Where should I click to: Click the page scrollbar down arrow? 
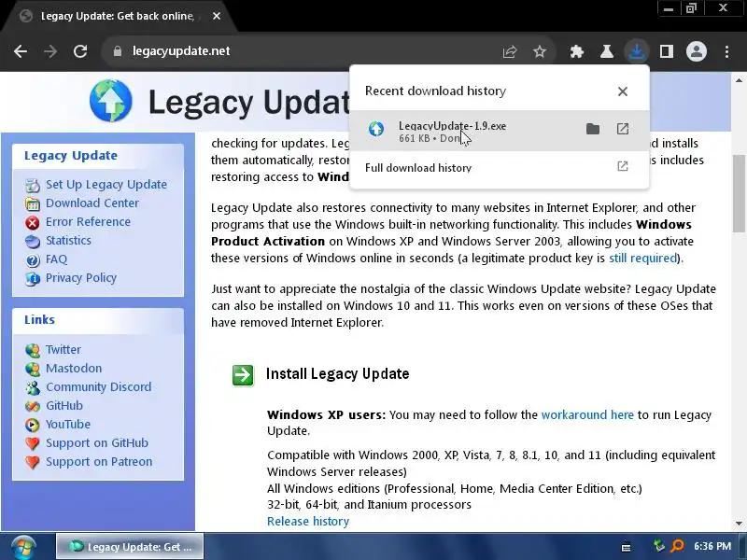pyautogui.click(x=739, y=524)
